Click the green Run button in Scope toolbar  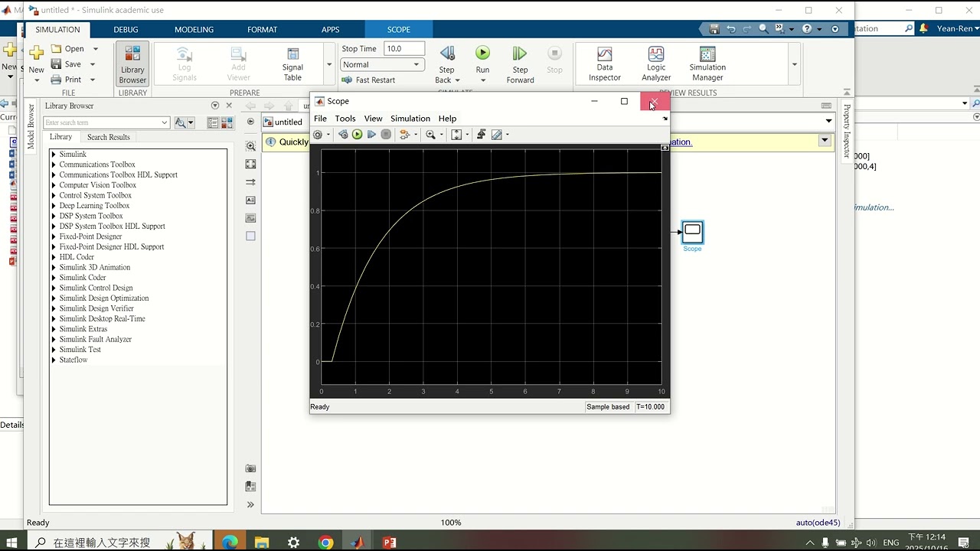pyautogui.click(x=357, y=135)
